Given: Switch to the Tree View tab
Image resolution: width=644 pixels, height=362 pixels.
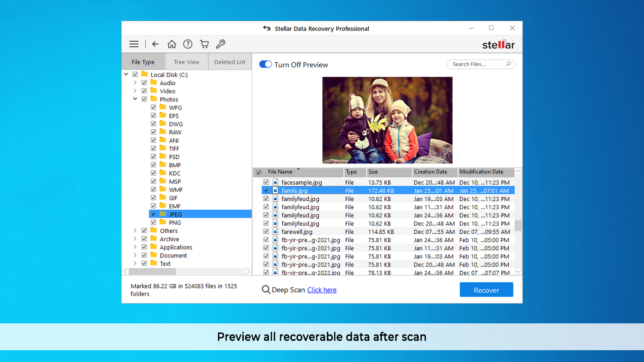Looking at the screenshot, I should pyautogui.click(x=186, y=62).
